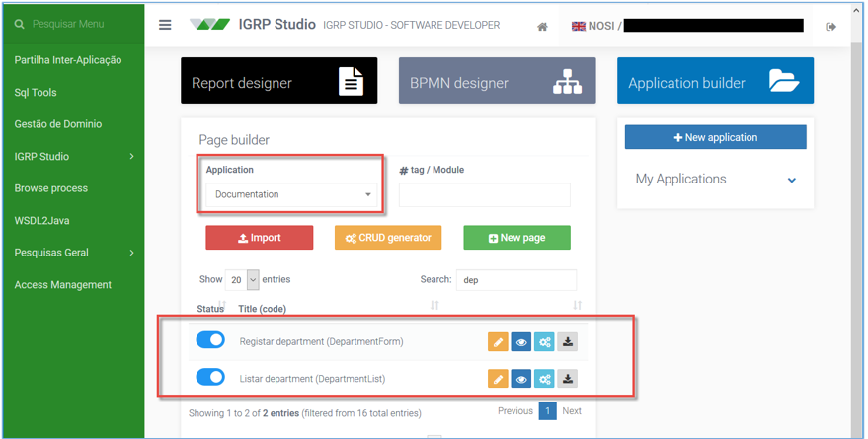Click the home icon in header

542,27
